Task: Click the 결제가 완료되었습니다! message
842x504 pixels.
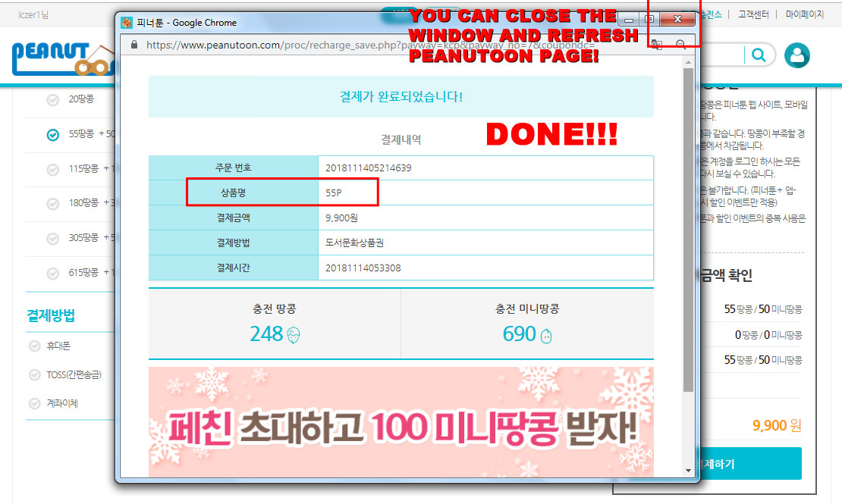Action: pyautogui.click(x=401, y=96)
